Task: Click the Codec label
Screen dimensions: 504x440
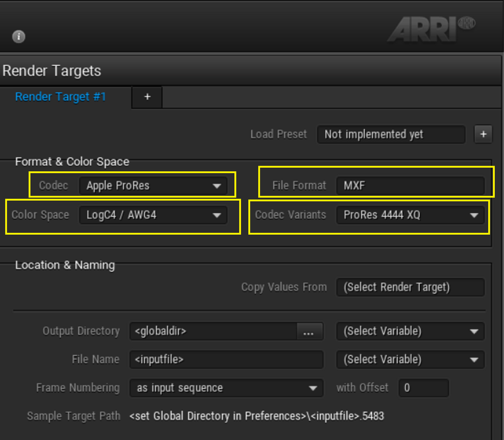Action: 53,185
